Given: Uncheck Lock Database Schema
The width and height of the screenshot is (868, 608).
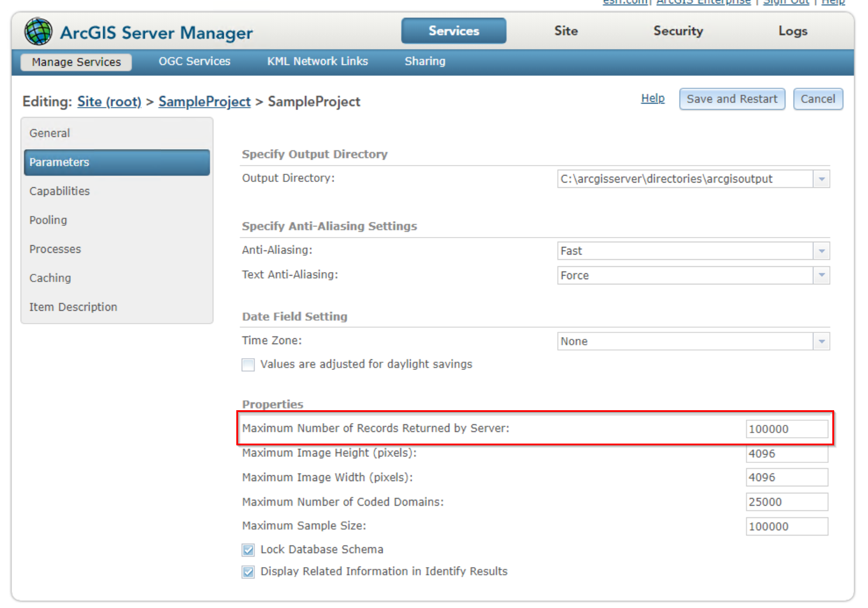Looking at the screenshot, I should (x=248, y=549).
